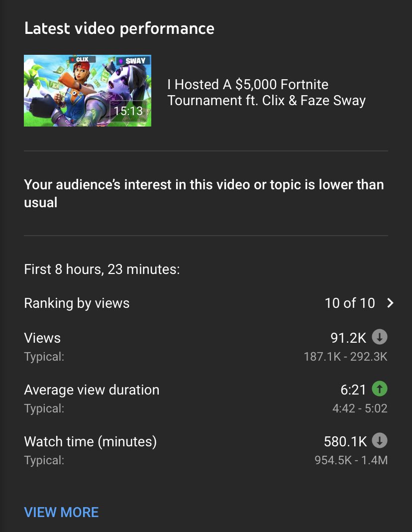
Task: Select the Watch time (minutes) label
Action: tap(90, 441)
